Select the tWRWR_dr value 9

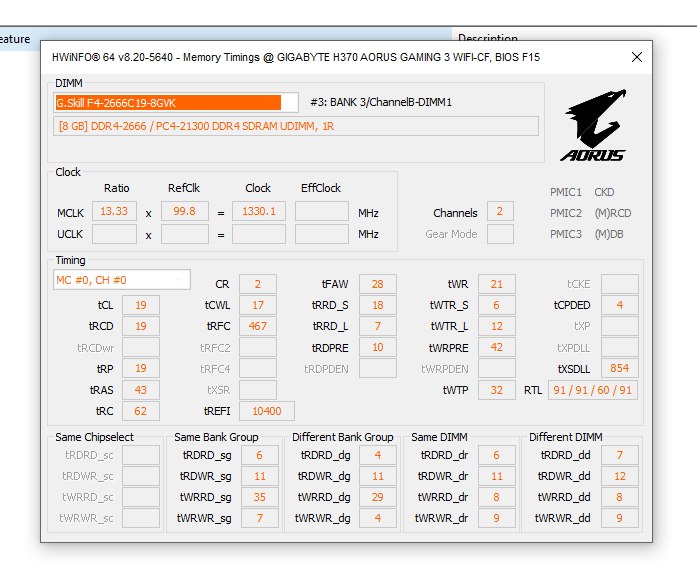[x=497, y=518]
